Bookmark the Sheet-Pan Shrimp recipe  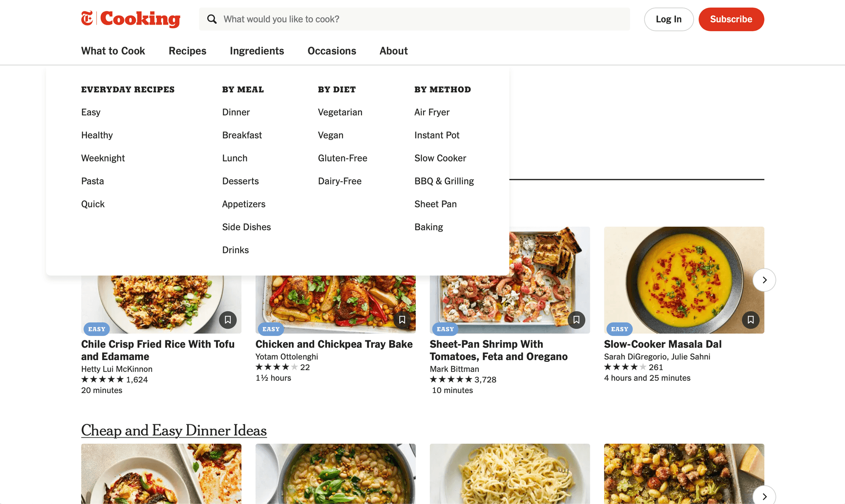(577, 320)
